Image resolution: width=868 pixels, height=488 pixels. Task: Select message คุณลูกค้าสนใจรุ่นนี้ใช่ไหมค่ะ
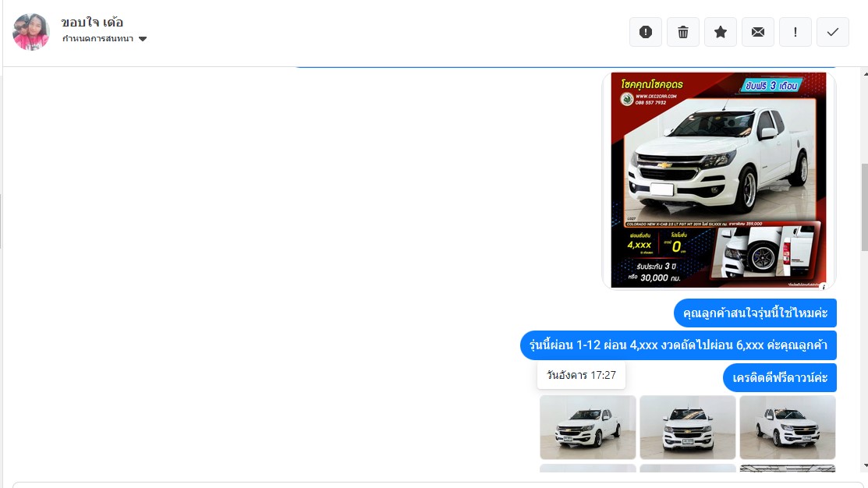[x=755, y=313]
